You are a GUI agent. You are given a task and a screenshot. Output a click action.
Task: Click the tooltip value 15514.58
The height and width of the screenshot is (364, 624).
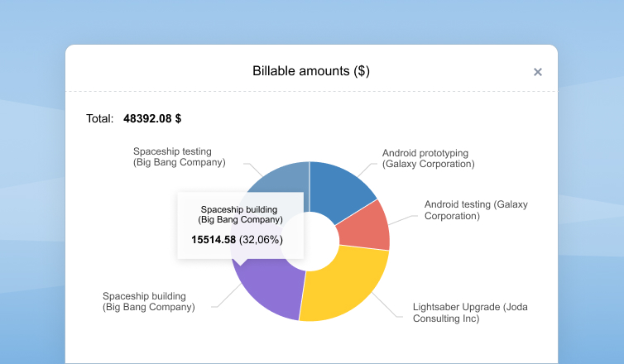coord(214,239)
